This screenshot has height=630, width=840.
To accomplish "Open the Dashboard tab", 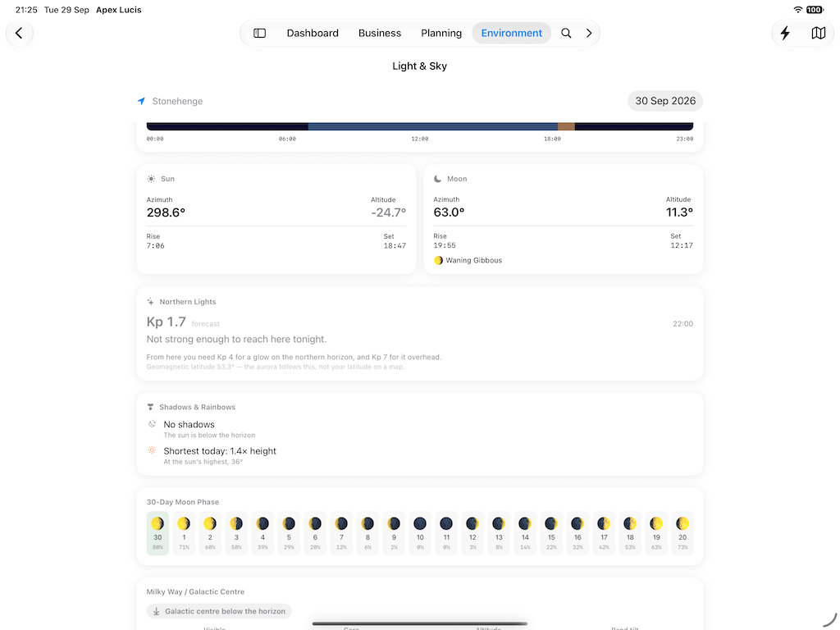I will pyautogui.click(x=313, y=33).
